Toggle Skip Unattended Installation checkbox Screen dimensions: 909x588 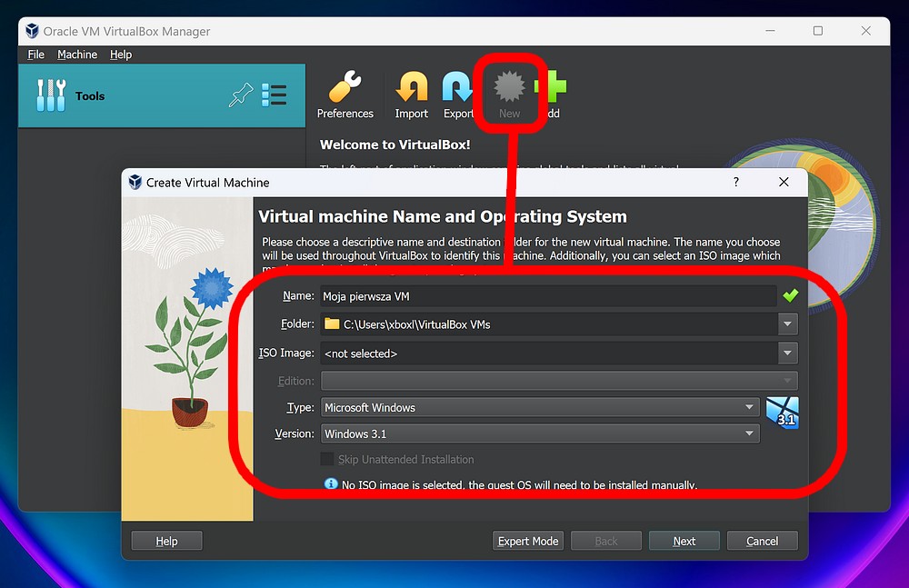point(327,459)
